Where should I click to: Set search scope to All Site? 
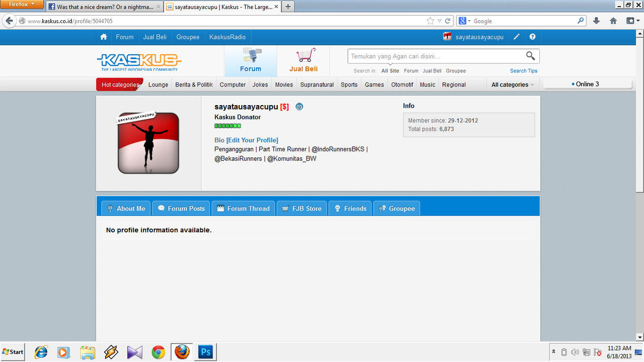pos(390,71)
